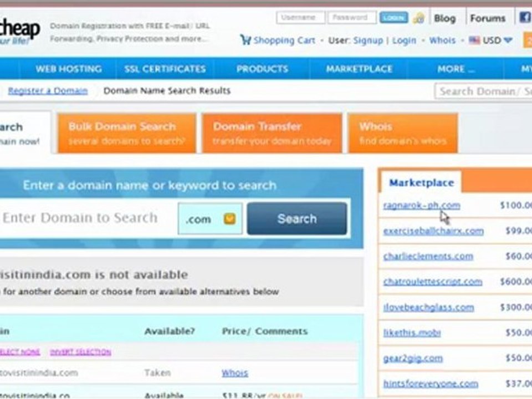Screen dimensions: 532x399
Task: Open the SSL CERTIFICATES menu
Action: pos(165,69)
